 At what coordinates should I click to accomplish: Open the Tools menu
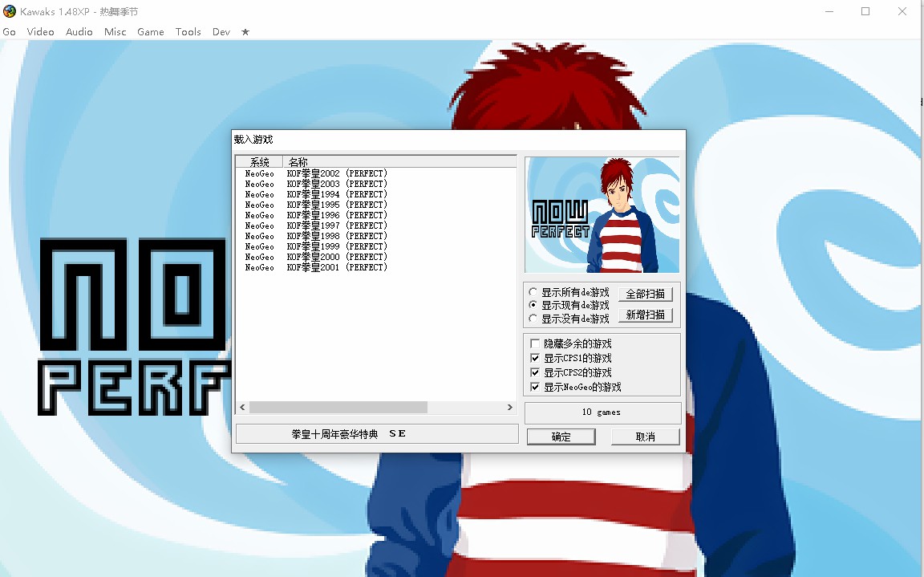tap(188, 32)
